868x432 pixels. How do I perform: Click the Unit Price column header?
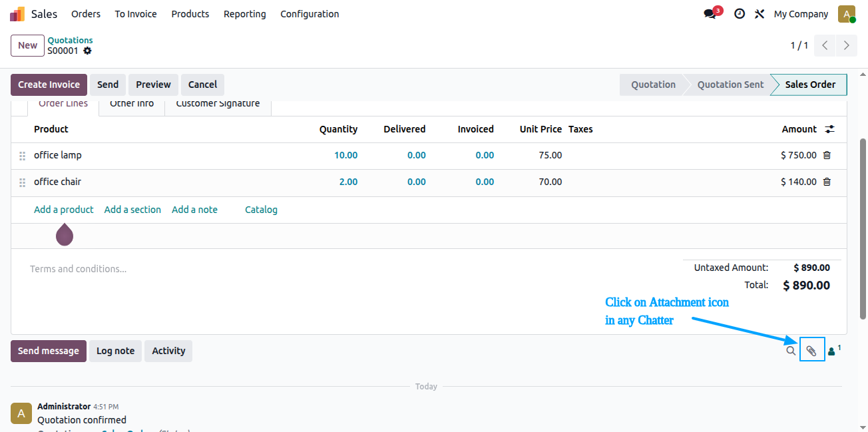coord(541,129)
